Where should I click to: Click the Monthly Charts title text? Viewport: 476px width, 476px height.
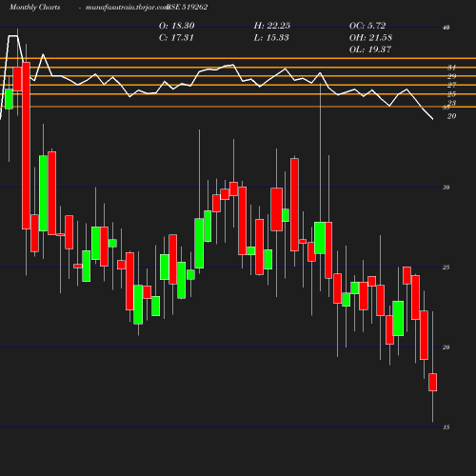tap(35, 7)
